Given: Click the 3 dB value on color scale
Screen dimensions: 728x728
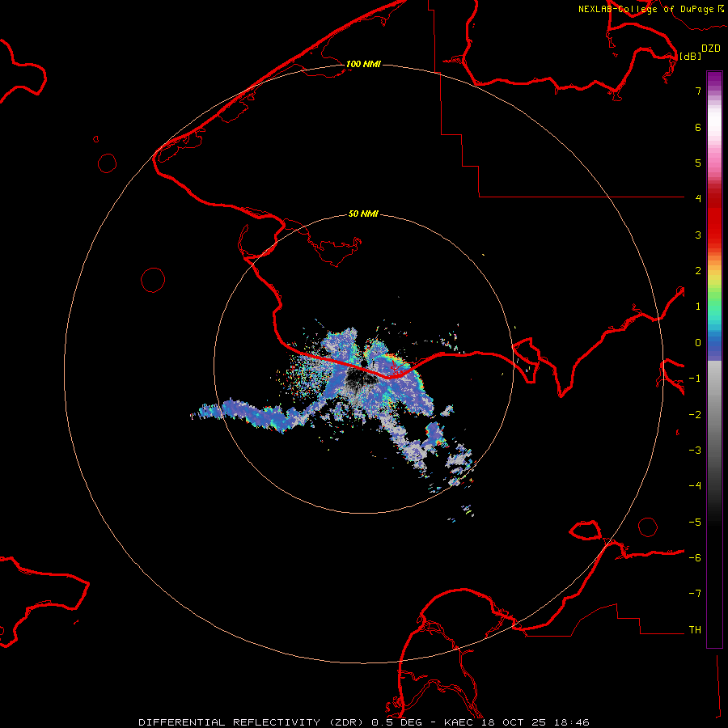Looking at the screenshot, I should [698, 235].
